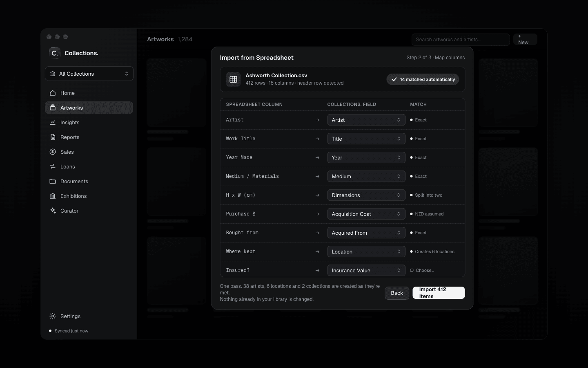Change the Location field mapping dropdown
The height and width of the screenshot is (368, 588).
366,251
